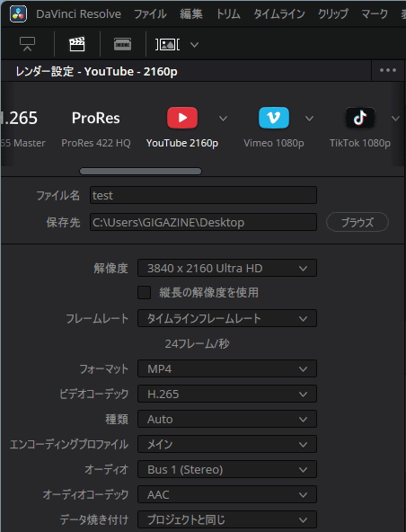Click the Vimeo 1080p preset label
This screenshot has width=406, height=532.
pos(274,143)
